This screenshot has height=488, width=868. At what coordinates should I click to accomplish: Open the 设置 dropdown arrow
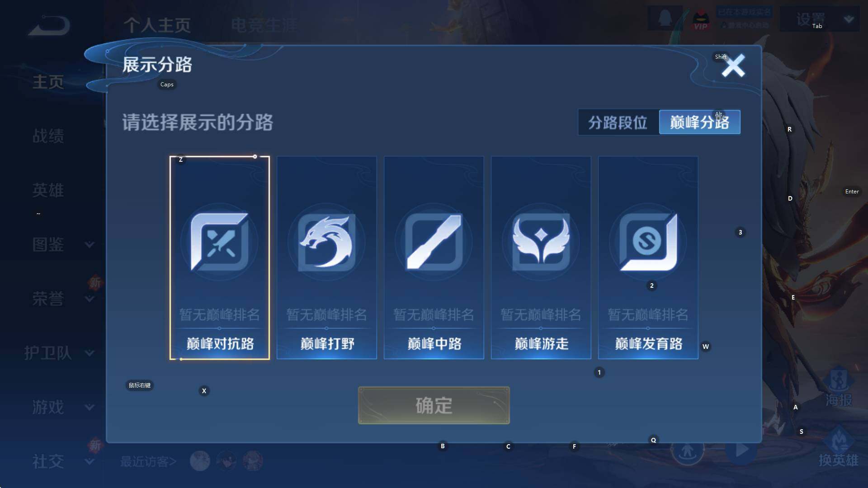click(849, 19)
